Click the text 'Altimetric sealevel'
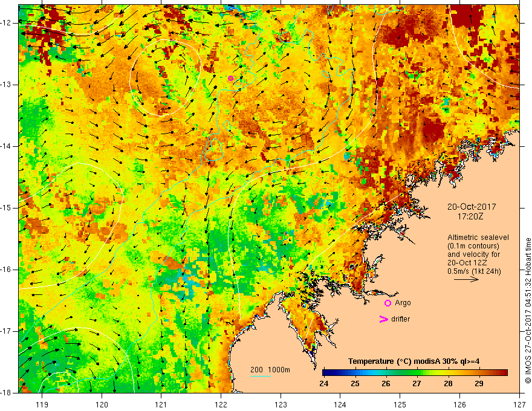 coord(478,238)
